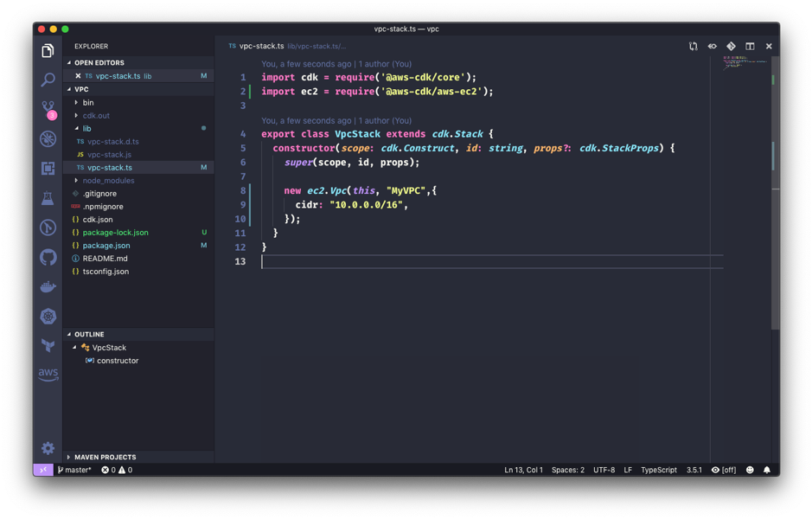The image size is (812, 519).
Task: Open the tsconfig.json file
Action: tap(138, 271)
